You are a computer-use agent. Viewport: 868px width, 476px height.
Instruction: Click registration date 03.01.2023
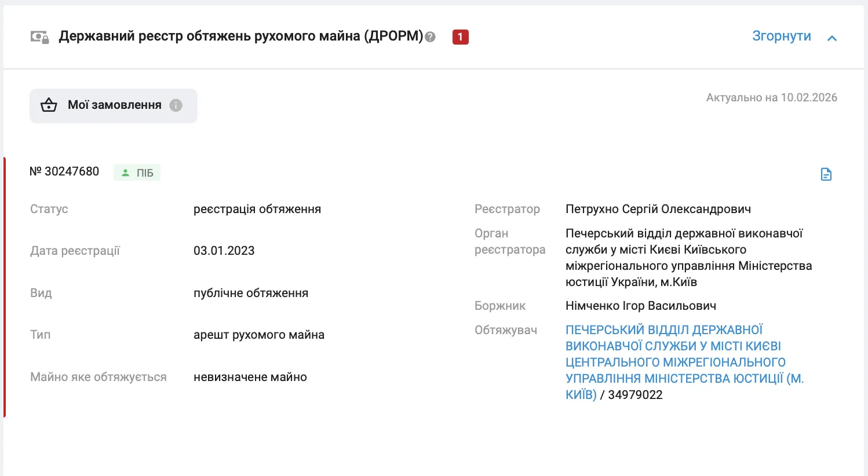pos(224,251)
